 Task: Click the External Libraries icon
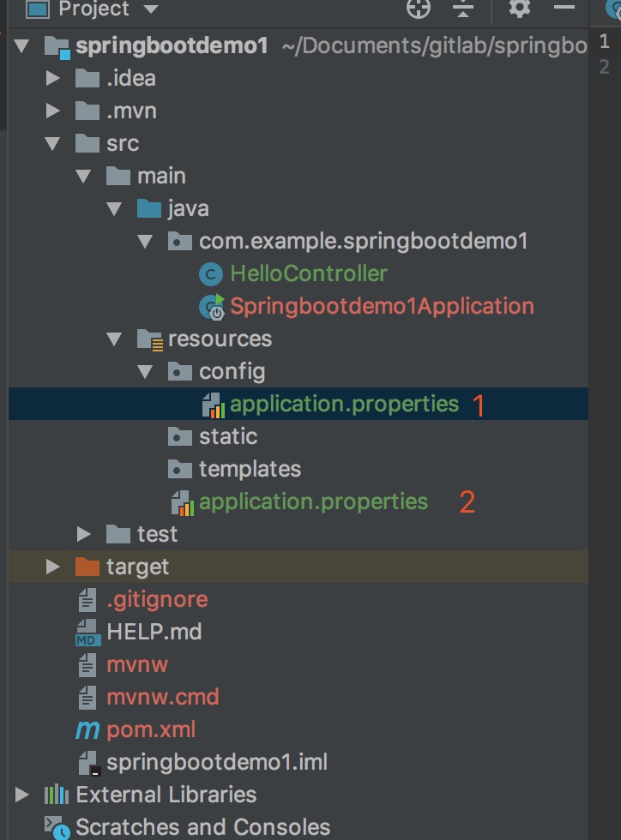pos(57,795)
